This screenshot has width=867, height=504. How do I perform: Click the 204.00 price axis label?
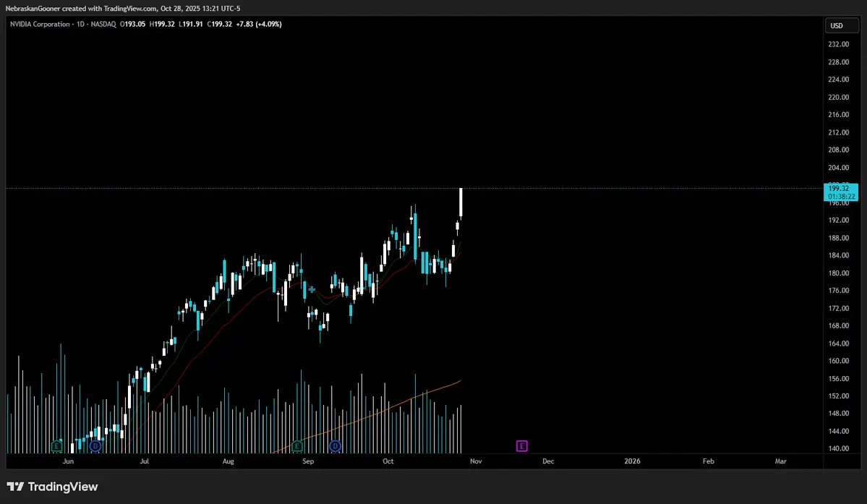(x=838, y=168)
